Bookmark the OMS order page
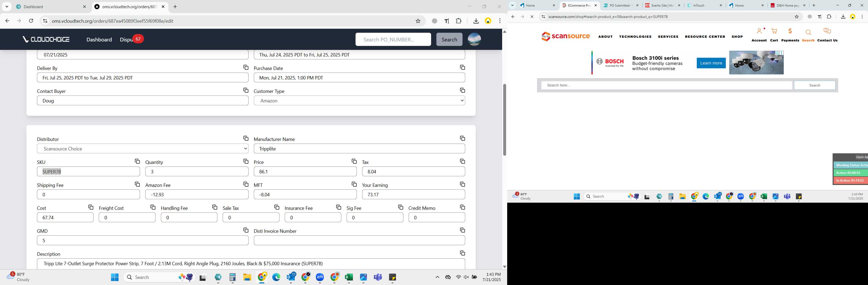 (418, 21)
